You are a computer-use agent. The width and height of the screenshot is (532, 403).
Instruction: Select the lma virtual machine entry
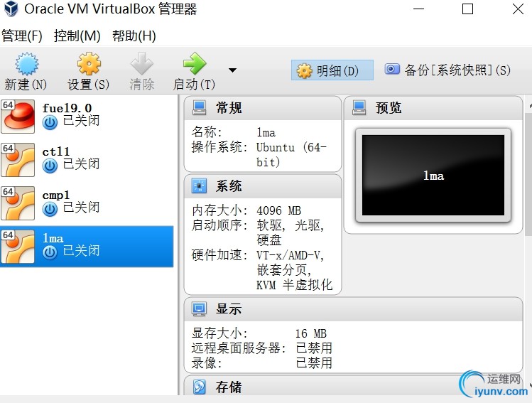tap(87, 247)
